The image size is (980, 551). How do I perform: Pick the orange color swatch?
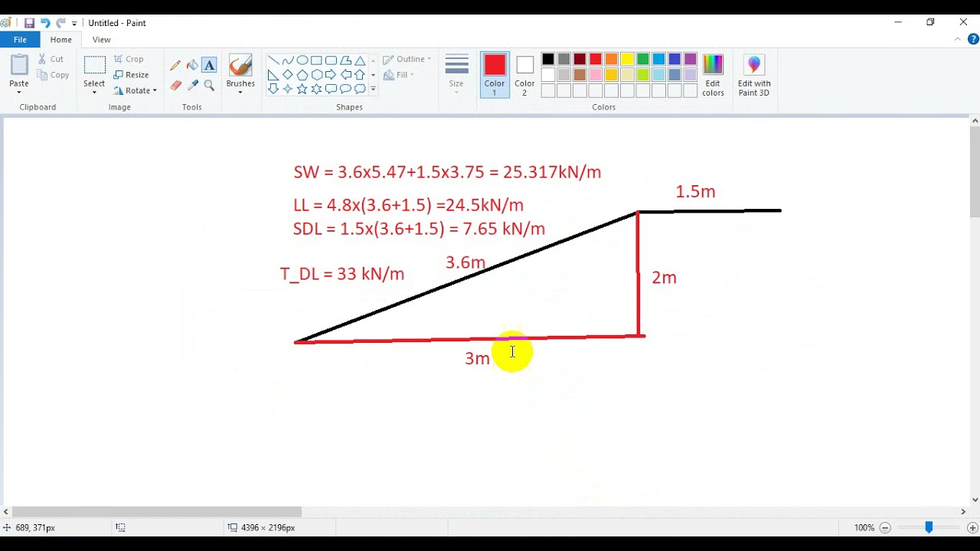pyautogui.click(x=611, y=59)
